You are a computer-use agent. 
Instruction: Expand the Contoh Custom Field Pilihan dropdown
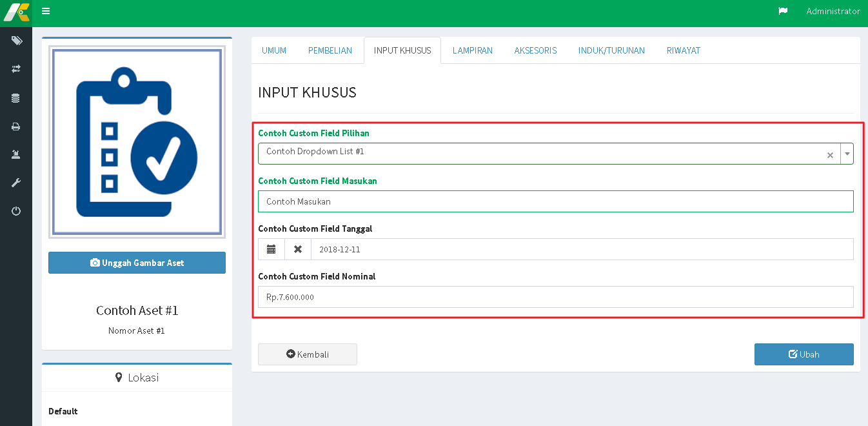click(847, 154)
